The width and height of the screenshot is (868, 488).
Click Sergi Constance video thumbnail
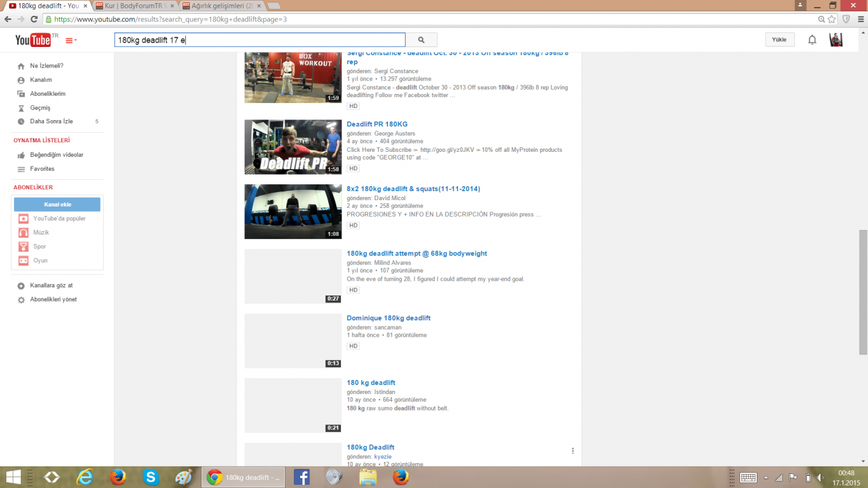pyautogui.click(x=293, y=78)
